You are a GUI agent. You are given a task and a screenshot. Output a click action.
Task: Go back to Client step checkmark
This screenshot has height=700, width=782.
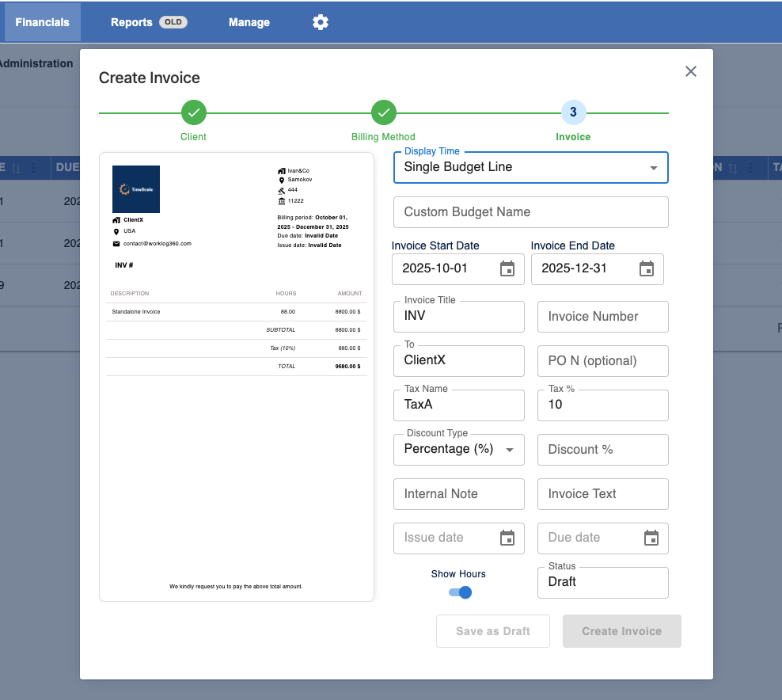click(x=193, y=112)
